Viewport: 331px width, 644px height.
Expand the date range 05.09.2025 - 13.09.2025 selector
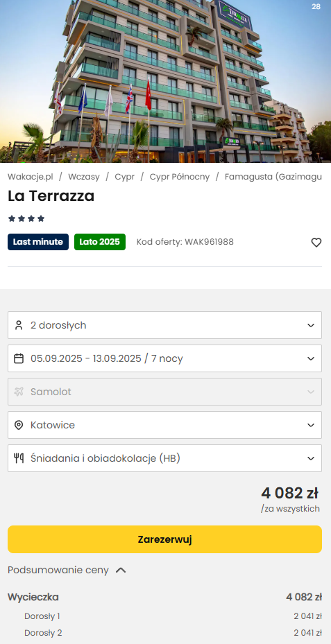164,358
